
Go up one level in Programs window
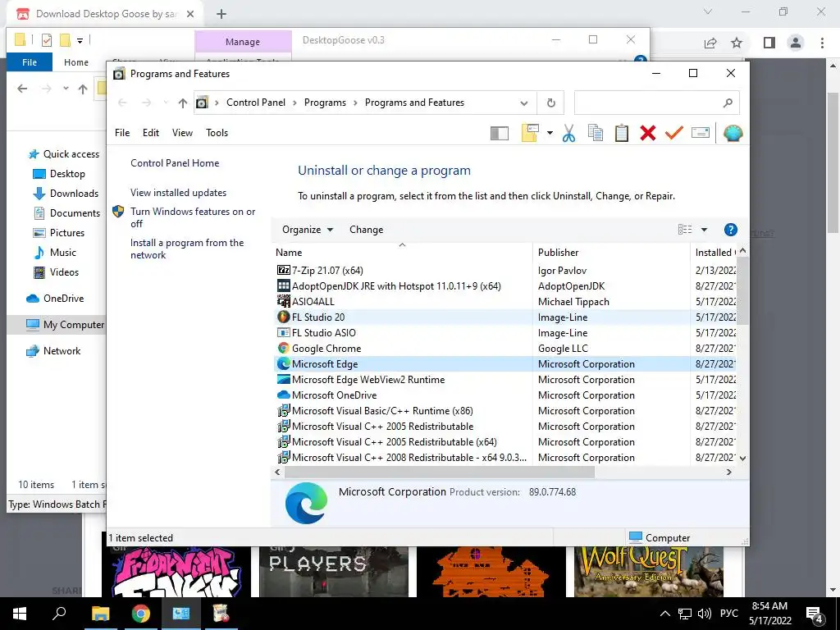click(183, 103)
